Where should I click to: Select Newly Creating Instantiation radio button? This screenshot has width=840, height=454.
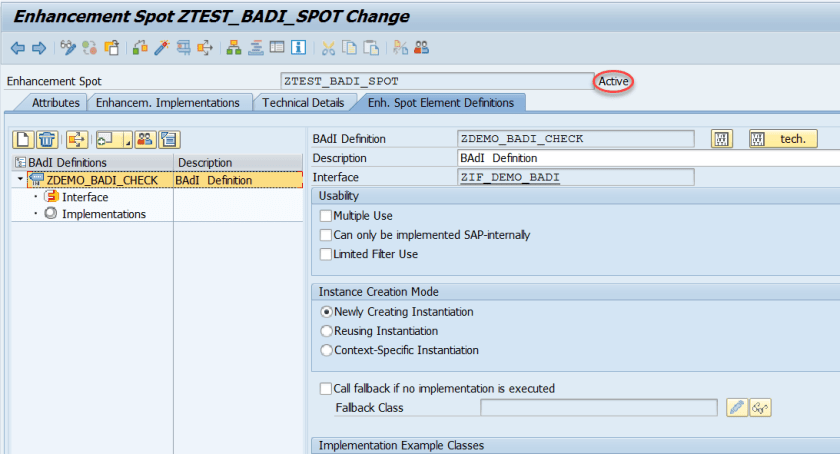[x=326, y=312]
